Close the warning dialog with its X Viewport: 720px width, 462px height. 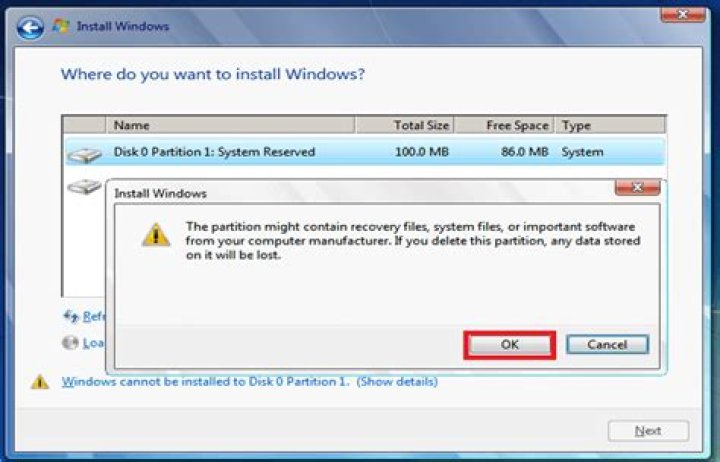point(637,188)
